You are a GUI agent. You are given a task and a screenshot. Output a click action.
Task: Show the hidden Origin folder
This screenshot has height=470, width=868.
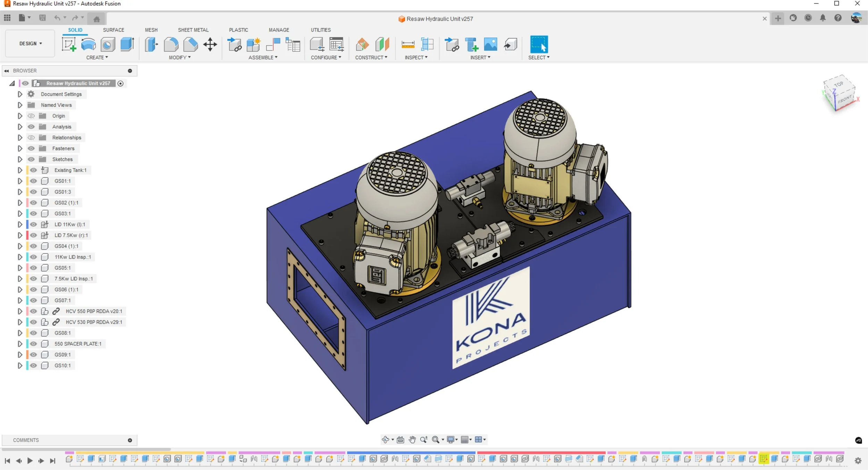(x=31, y=116)
